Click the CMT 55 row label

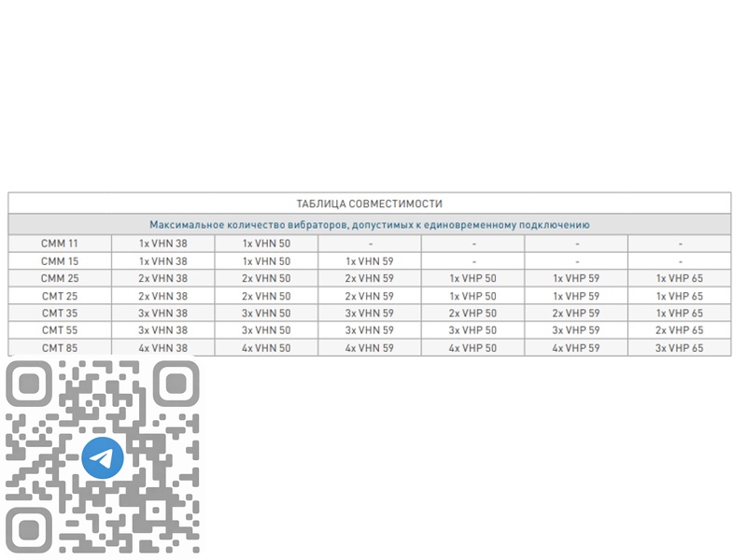pyautogui.click(x=60, y=330)
